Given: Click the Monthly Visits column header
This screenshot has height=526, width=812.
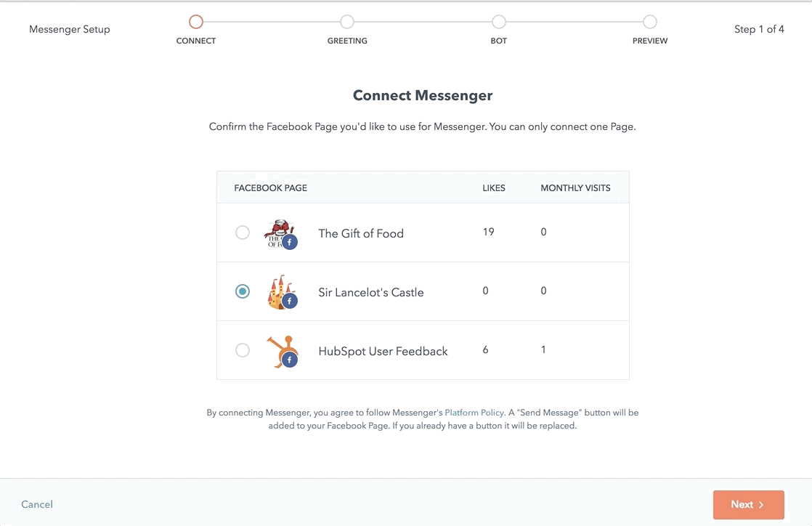Looking at the screenshot, I should point(575,188).
